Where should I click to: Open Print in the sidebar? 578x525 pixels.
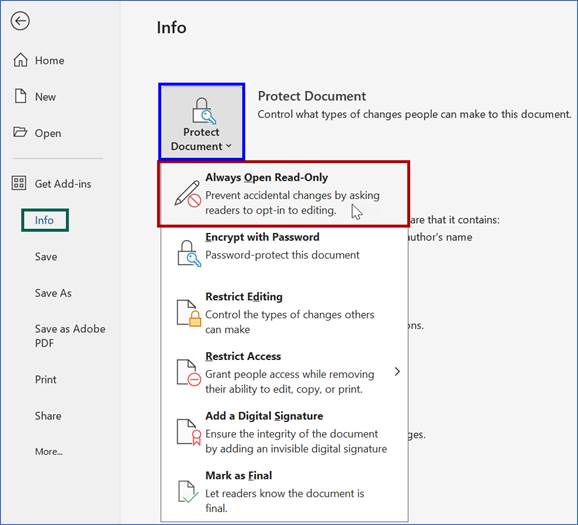(x=46, y=379)
